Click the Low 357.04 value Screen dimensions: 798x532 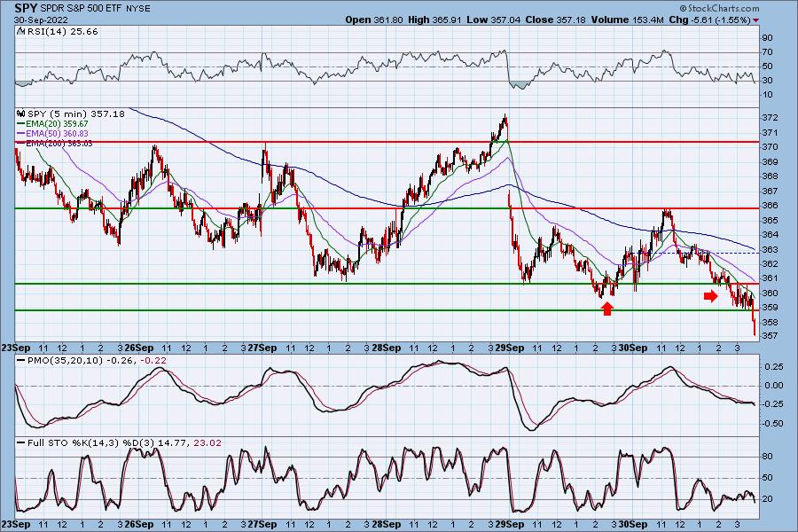[494, 20]
